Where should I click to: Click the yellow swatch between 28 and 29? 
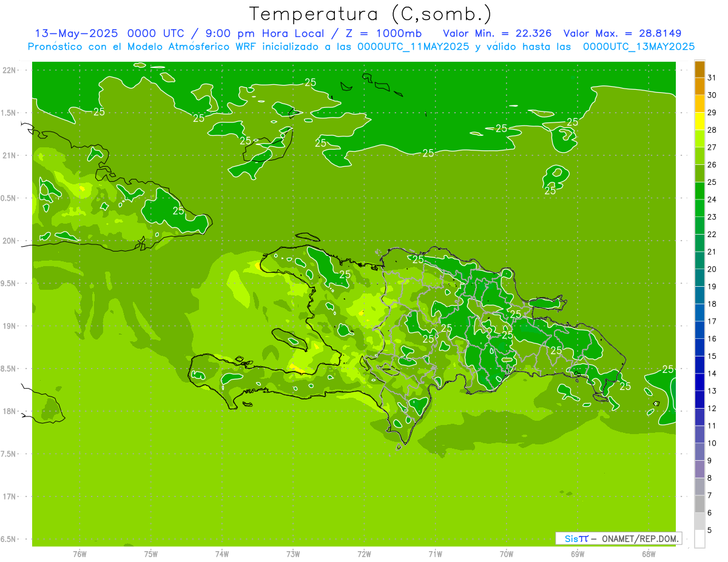pyautogui.click(x=699, y=121)
